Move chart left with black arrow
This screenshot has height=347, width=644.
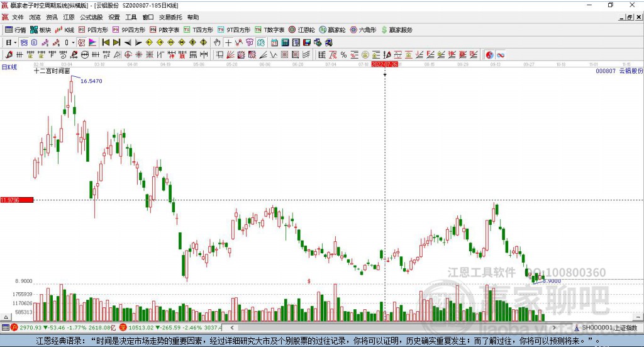[128, 42]
